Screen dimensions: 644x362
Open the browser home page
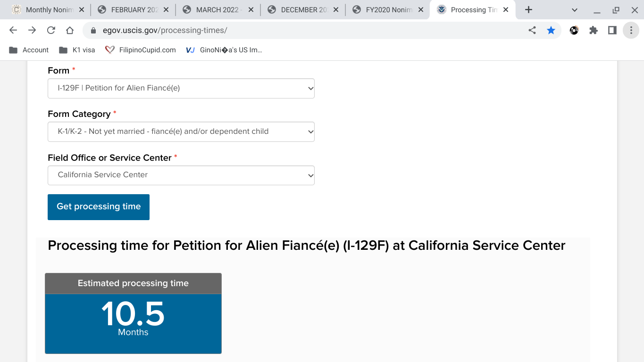[70, 30]
